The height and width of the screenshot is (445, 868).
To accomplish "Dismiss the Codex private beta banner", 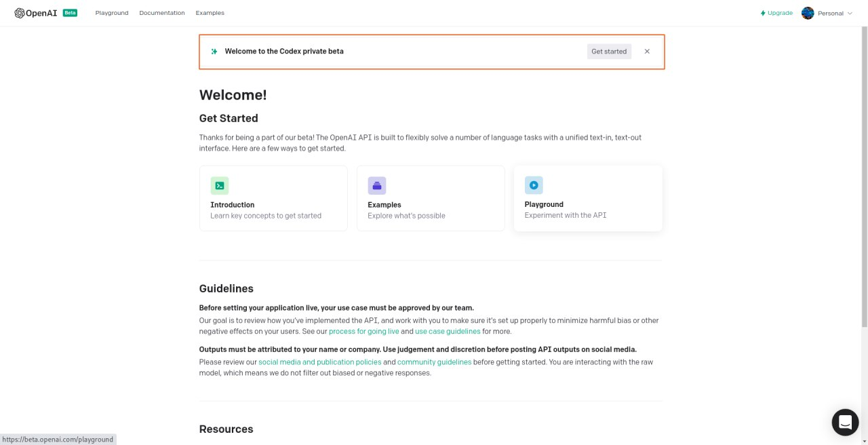I will coord(647,52).
